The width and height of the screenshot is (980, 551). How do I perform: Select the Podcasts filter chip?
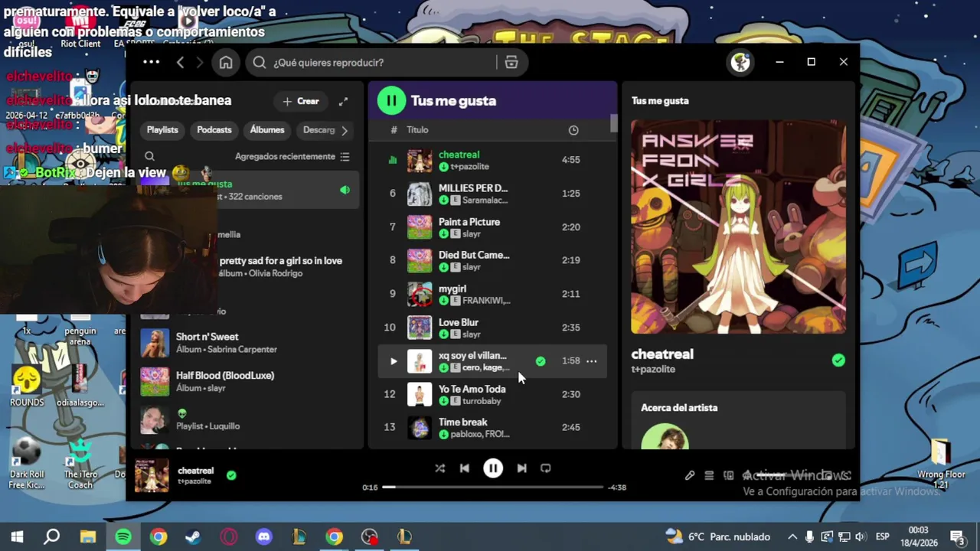[x=214, y=130]
